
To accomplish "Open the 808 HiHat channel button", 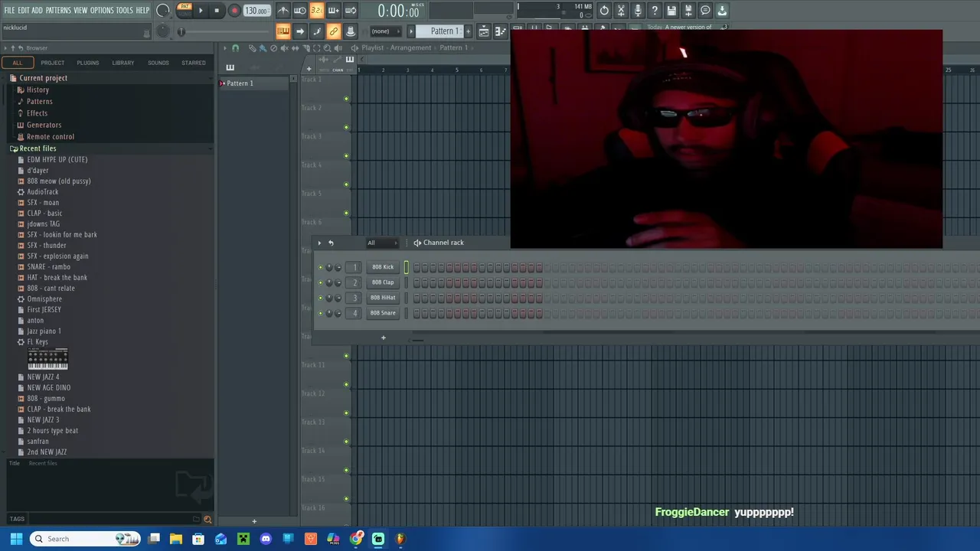I will pos(383,298).
